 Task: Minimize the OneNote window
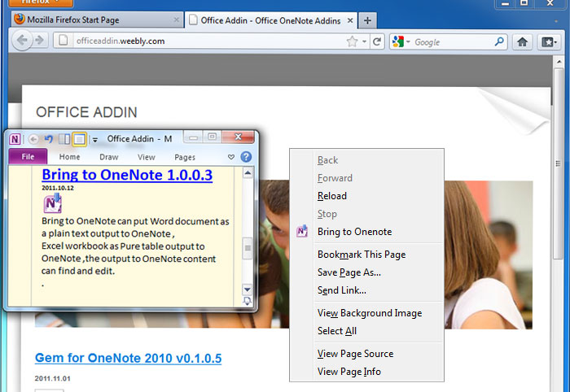click(193, 137)
